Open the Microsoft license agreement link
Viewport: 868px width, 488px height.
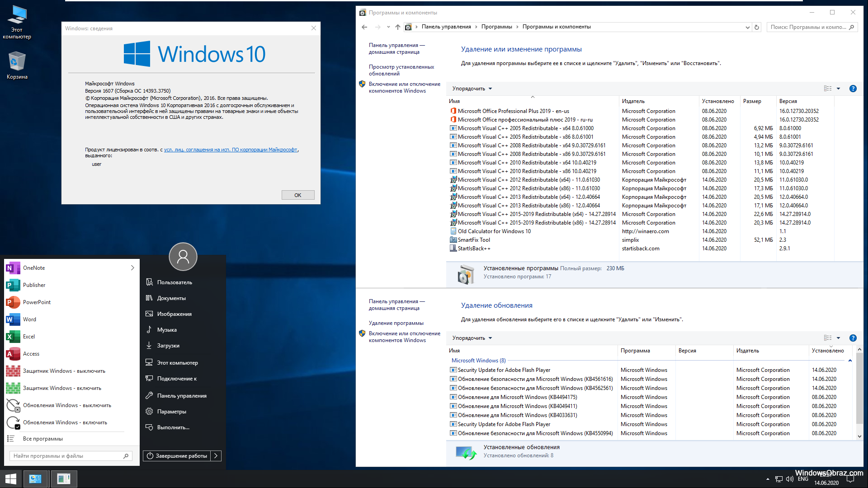tap(231, 150)
